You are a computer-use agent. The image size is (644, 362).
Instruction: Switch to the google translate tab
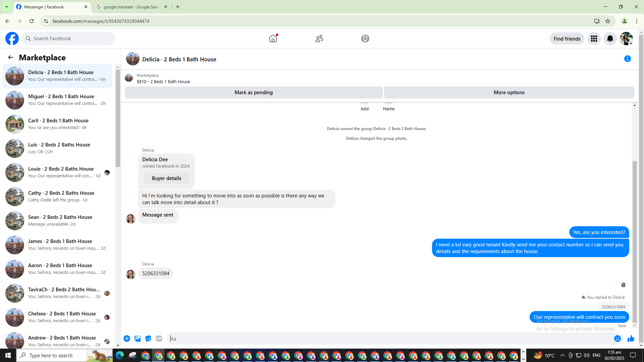pyautogui.click(x=131, y=7)
